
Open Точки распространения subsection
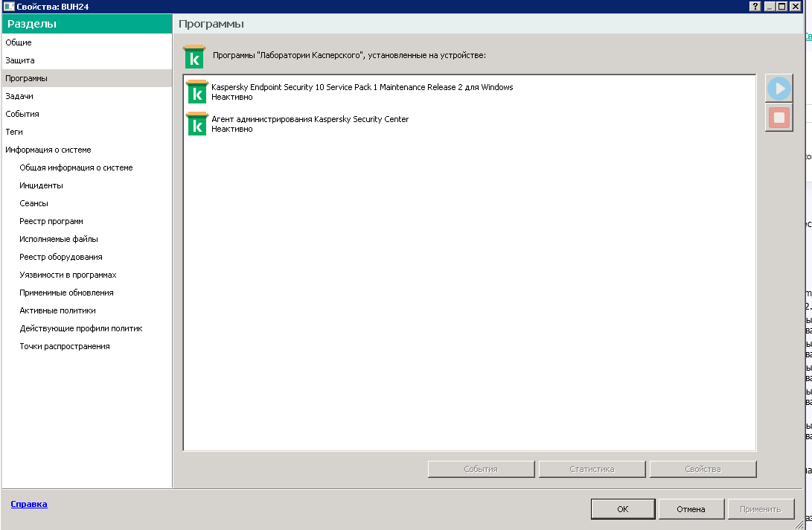click(x=65, y=346)
